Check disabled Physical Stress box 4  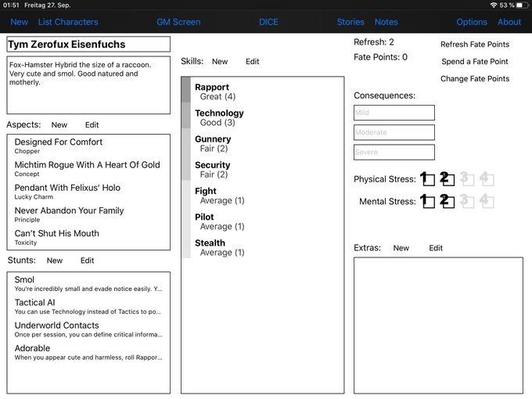coord(487,178)
